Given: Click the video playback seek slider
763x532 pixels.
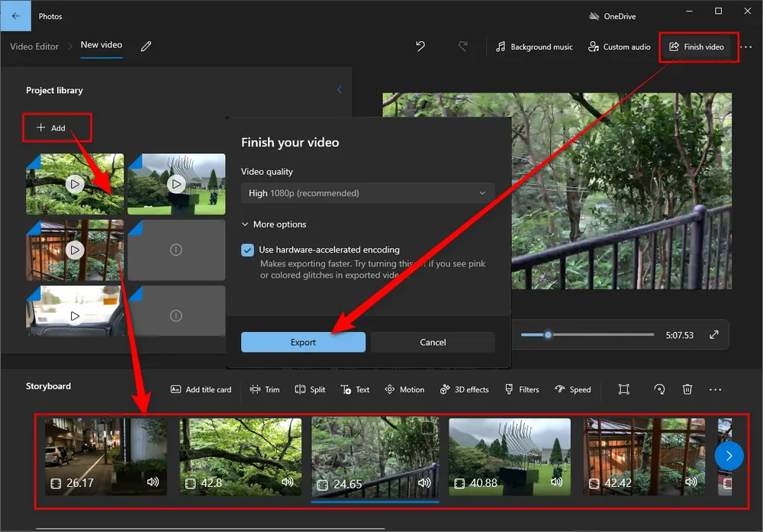Looking at the screenshot, I should tap(588, 334).
